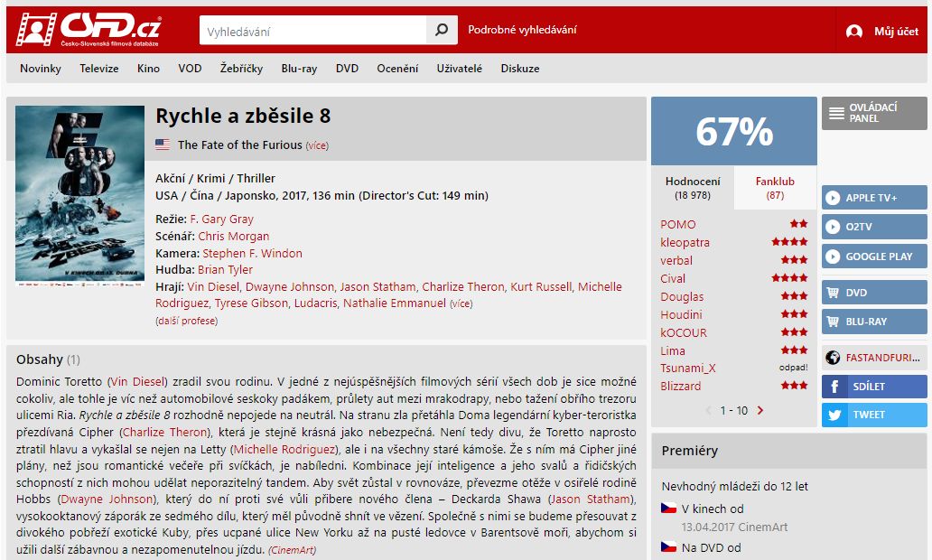Viewport: 932px width, 560px height.
Task: Open user POMO rating profile
Action: 677,224
